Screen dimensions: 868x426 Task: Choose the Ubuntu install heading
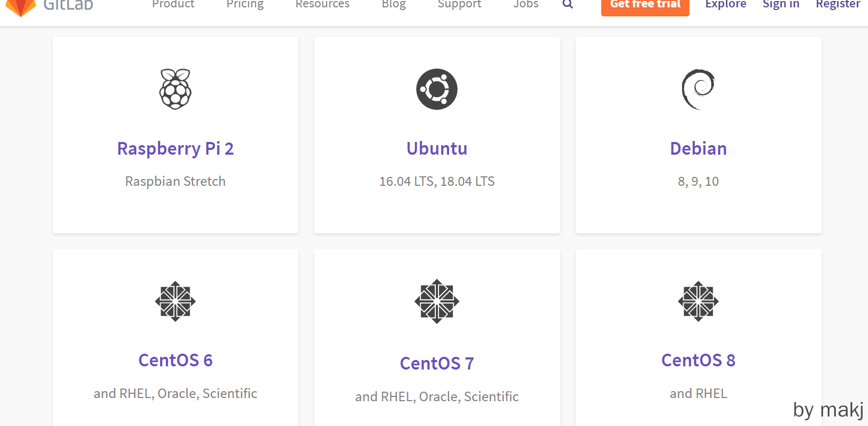point(436,149)
